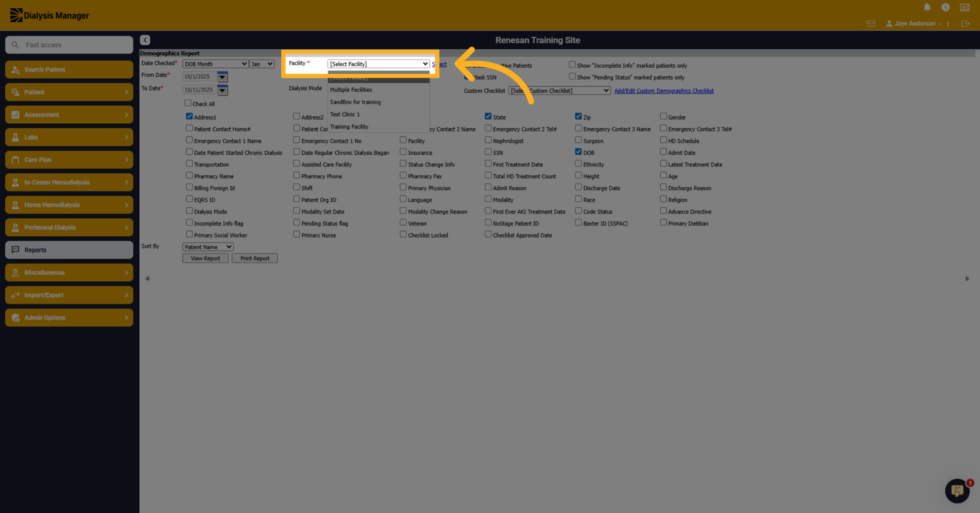The width and height of the screenshot is (980, 513).
Task: Collapse sidebar with back arrow icon
Action: pyautogui.click(x=145, y=40)
